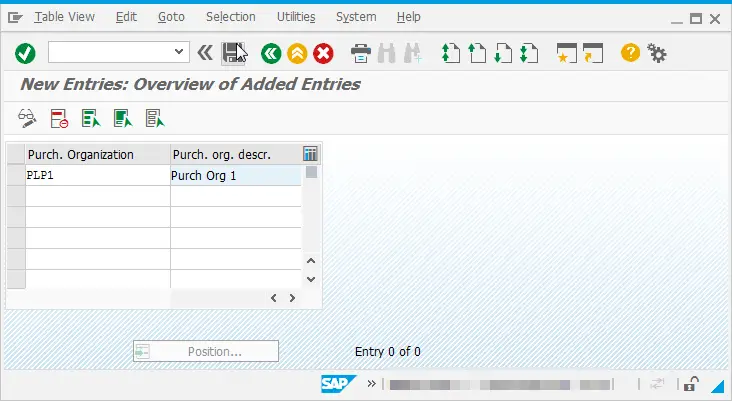Image resolution: width=732 pixels, height=401 pixels.
Task: Click the Delete entry icon
Action: pyautogui.click(x=59, y=119)
